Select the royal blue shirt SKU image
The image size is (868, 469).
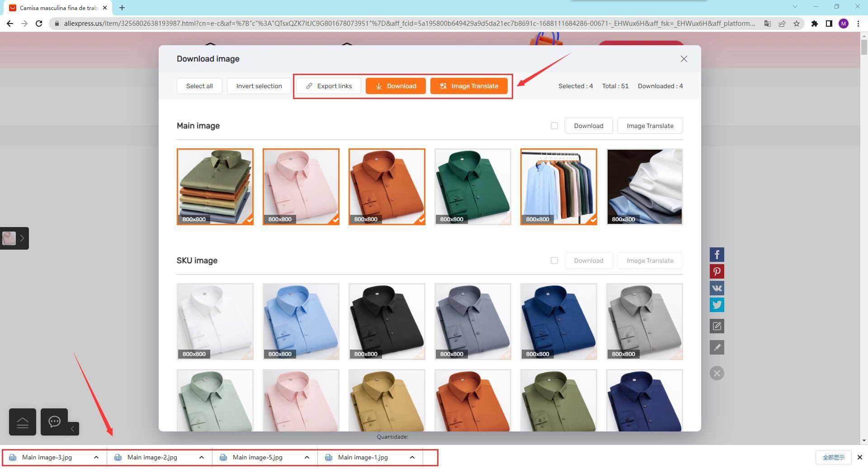[559, 322]
